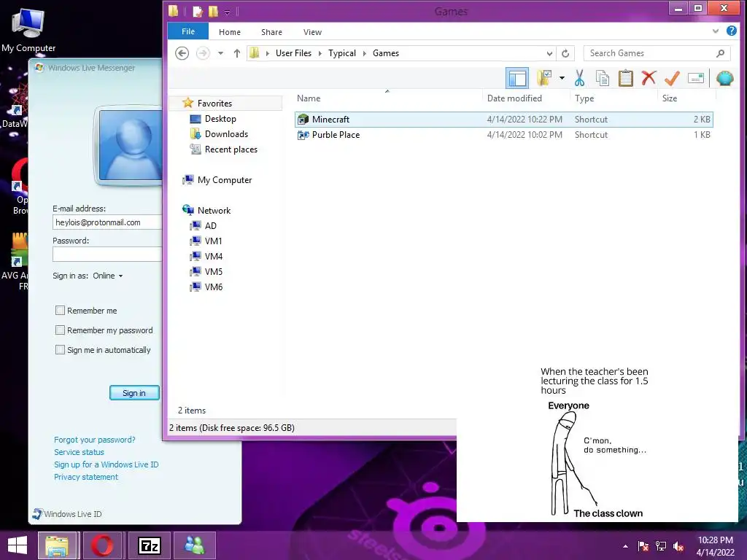Click the search magnifier icon
This screenshot has height=560, width=747.
click(720, 53)
